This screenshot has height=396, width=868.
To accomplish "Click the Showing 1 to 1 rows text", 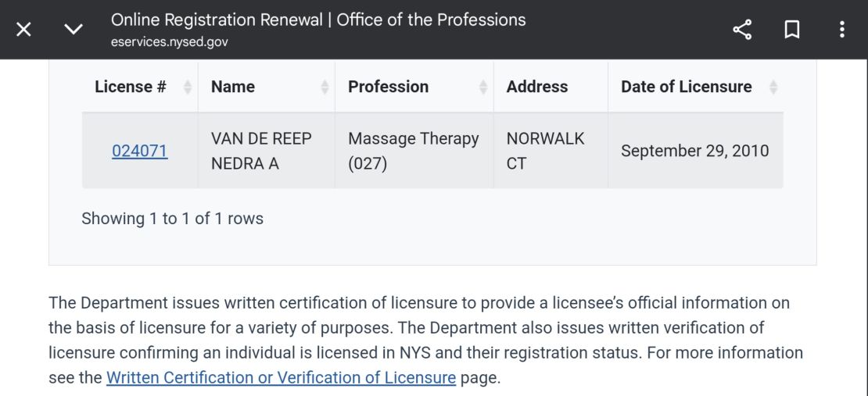I will pos(172,219).
